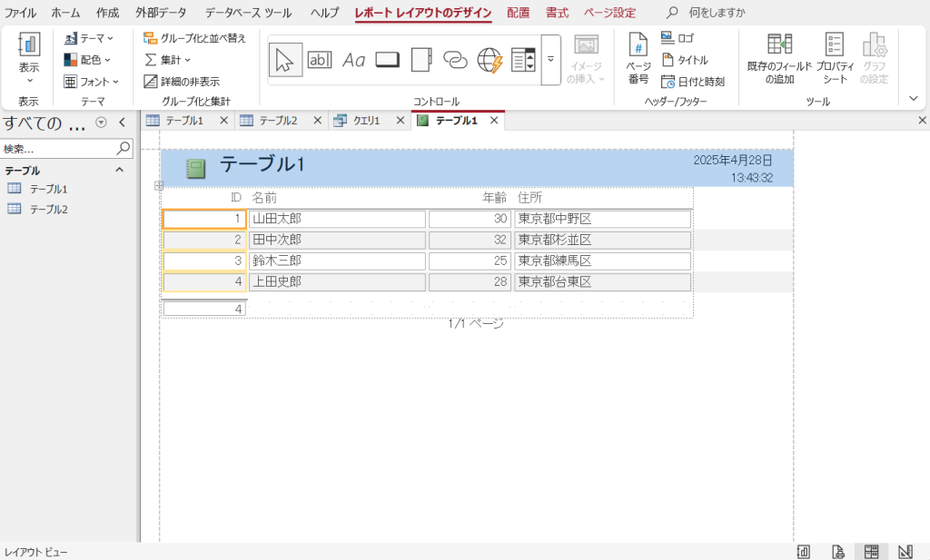The image size is (930, 560).
Task: Click the navigation pane 検索 field
Action: [58, 148]
